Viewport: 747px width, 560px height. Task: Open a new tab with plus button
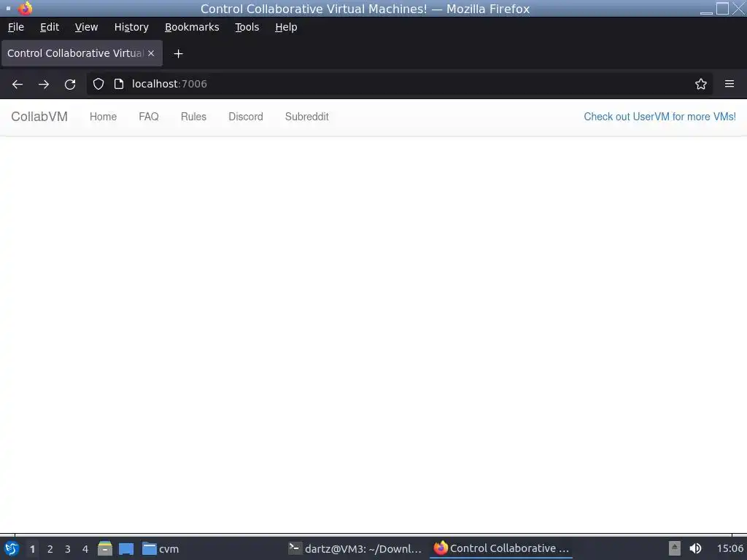(x=178, y=54)
